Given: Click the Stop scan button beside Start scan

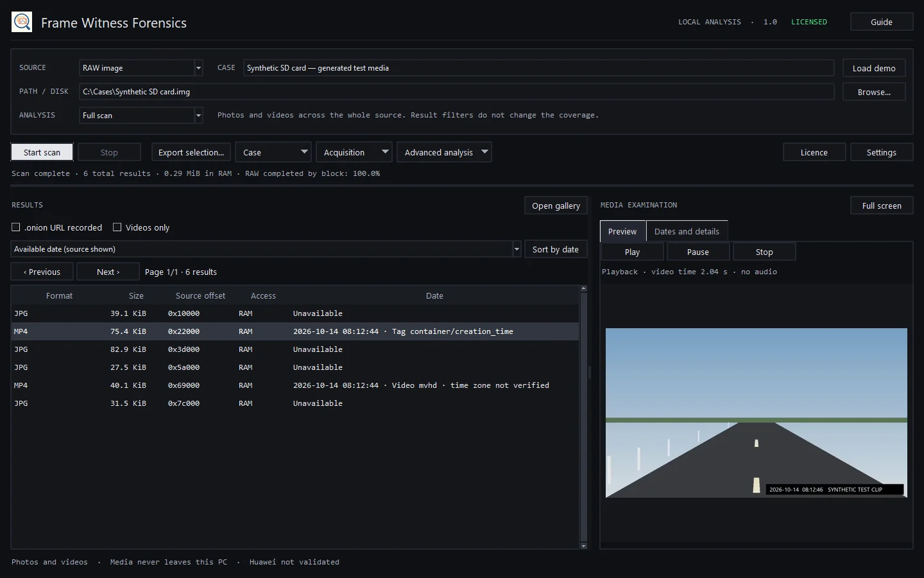Looking at the screenshot, I should click(109, 152).
